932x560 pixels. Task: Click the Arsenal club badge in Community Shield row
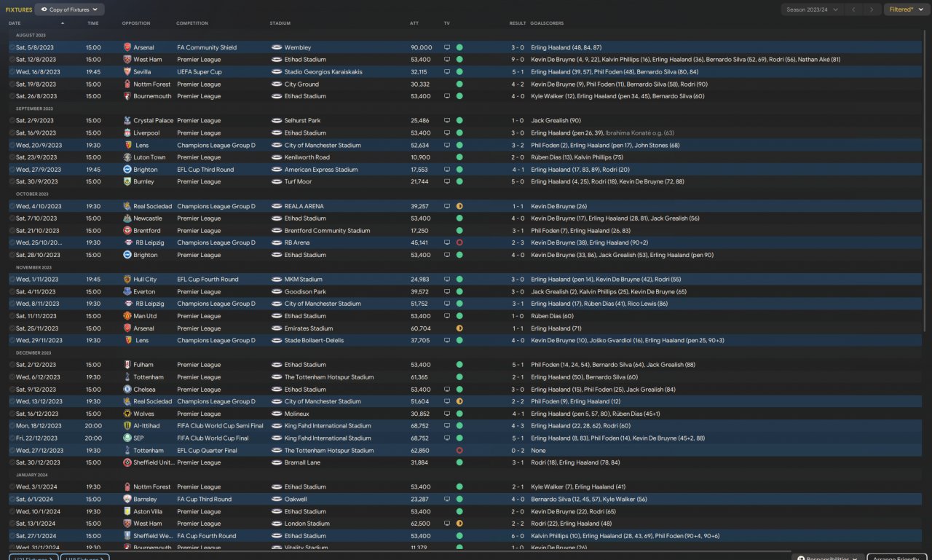[x=127, y=47]
